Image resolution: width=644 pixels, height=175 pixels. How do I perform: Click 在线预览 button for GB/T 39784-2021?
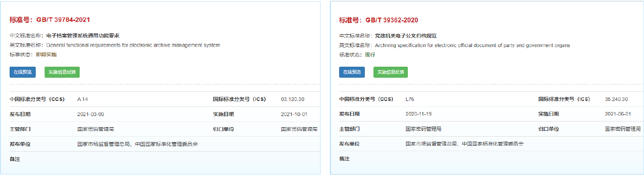[22, 72]
